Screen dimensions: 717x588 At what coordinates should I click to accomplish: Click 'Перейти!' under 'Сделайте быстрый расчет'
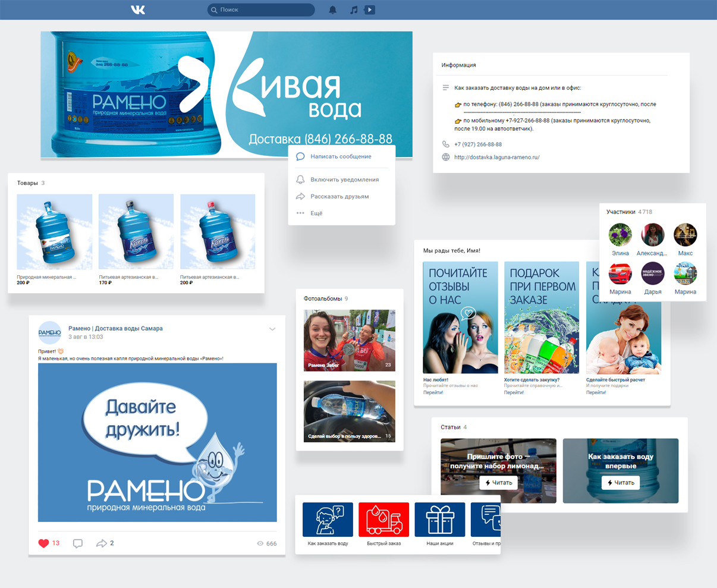click(x=596, y=392)
